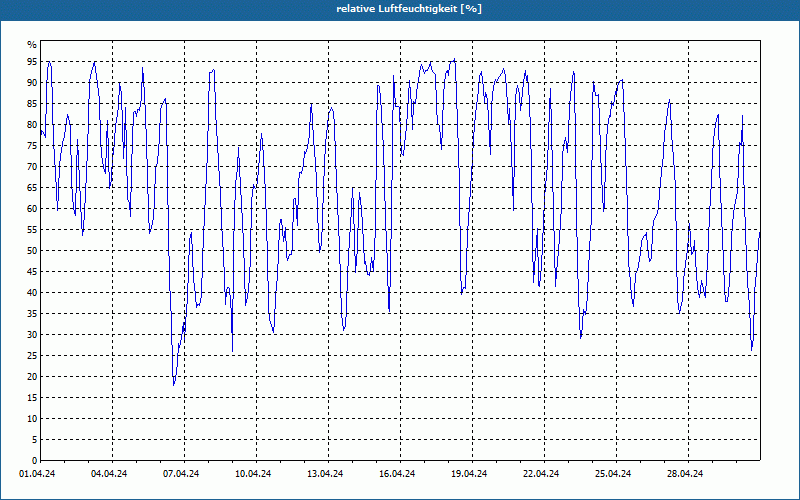Click the 85 value on y-axis
This screenshot has width=800, height=500.
click(32, 104)
